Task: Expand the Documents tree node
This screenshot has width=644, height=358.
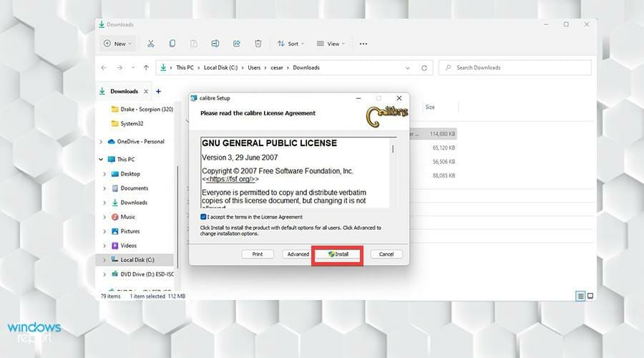Action: click(x=104, y=188)
